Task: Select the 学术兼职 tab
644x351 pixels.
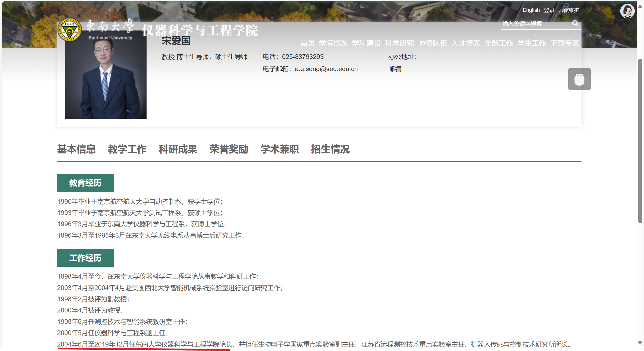Action: [279, 149]
